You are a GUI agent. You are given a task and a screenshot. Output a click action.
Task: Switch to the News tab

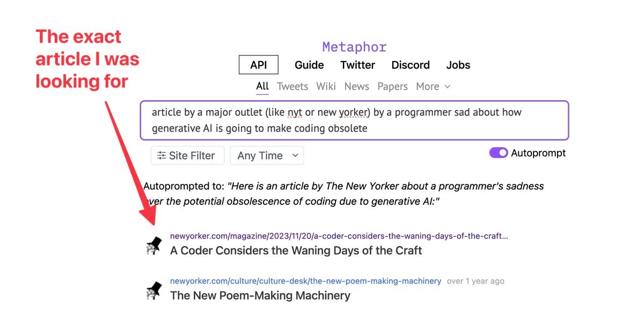[x=356, y=86]
